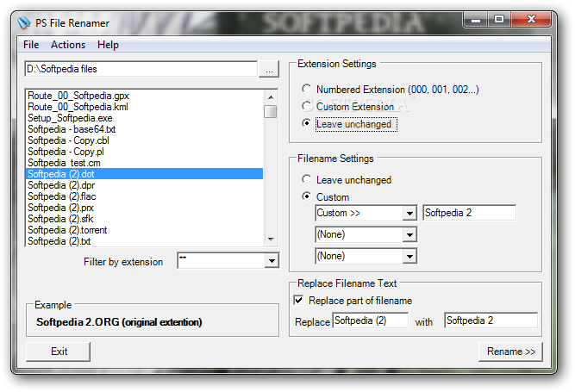The width and height of the screenshot is (575, 392).
Task: Click the Rename >> button
Action: (510, 352)
